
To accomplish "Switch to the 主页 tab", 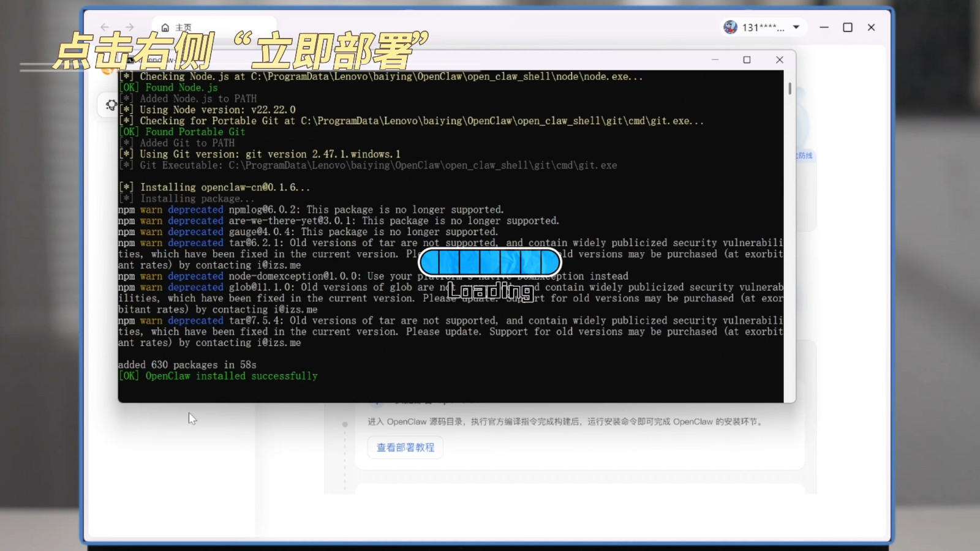I will coord(183,28).
